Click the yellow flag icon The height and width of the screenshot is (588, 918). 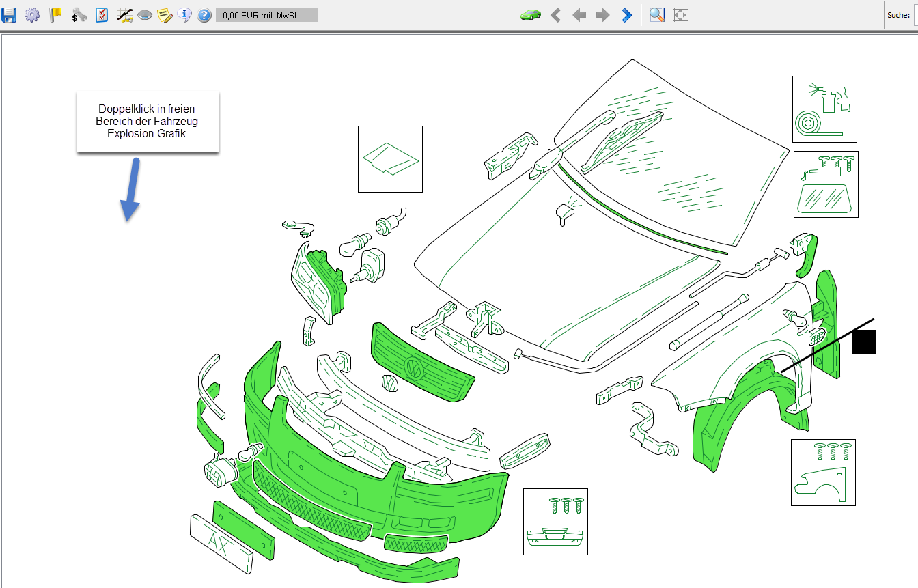[x=56, y=14]
